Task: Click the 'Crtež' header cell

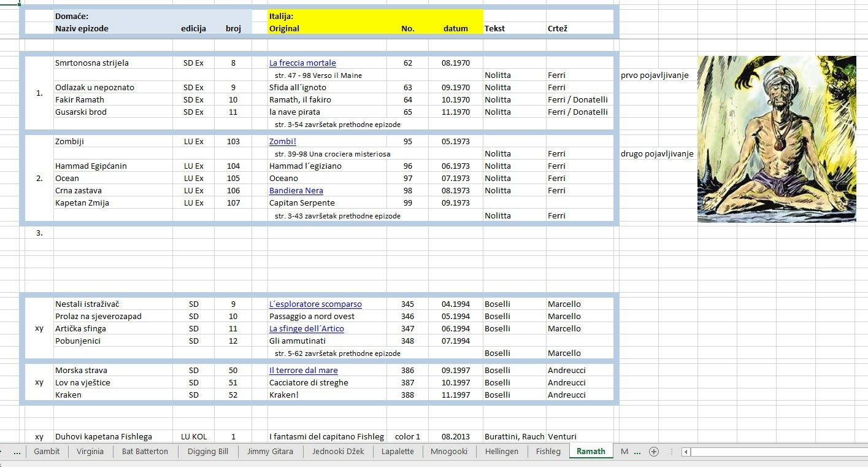Action: (580, 28)
